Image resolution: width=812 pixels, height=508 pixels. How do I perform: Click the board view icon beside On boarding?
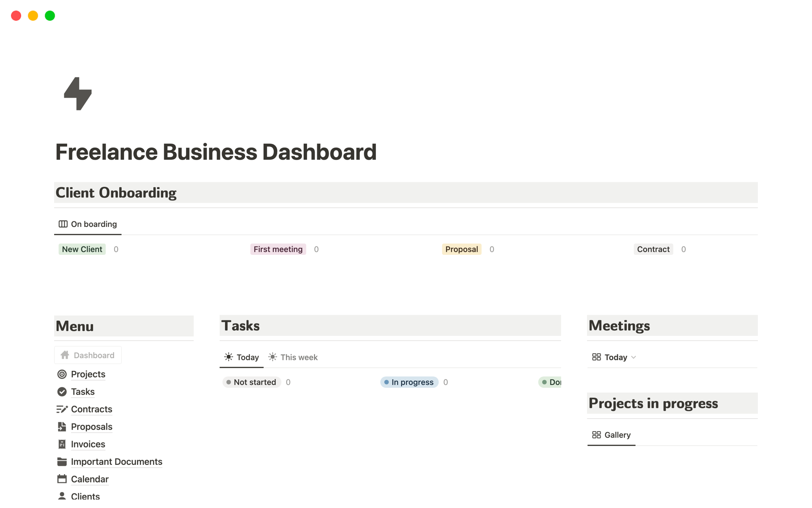tap(63, 224)
